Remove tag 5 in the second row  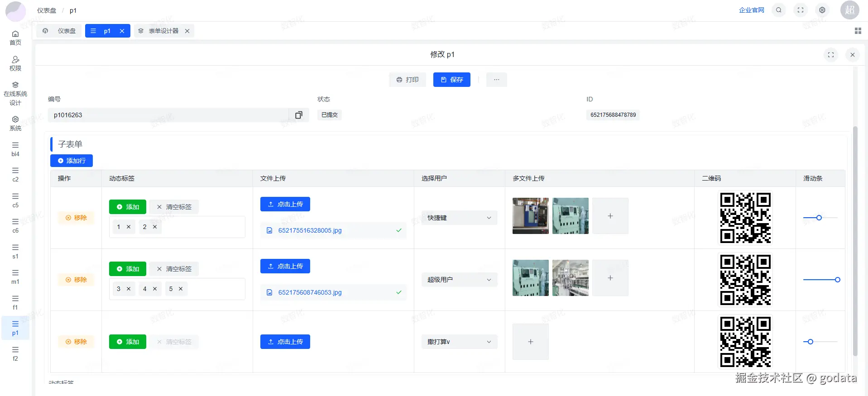pos(181,289)
